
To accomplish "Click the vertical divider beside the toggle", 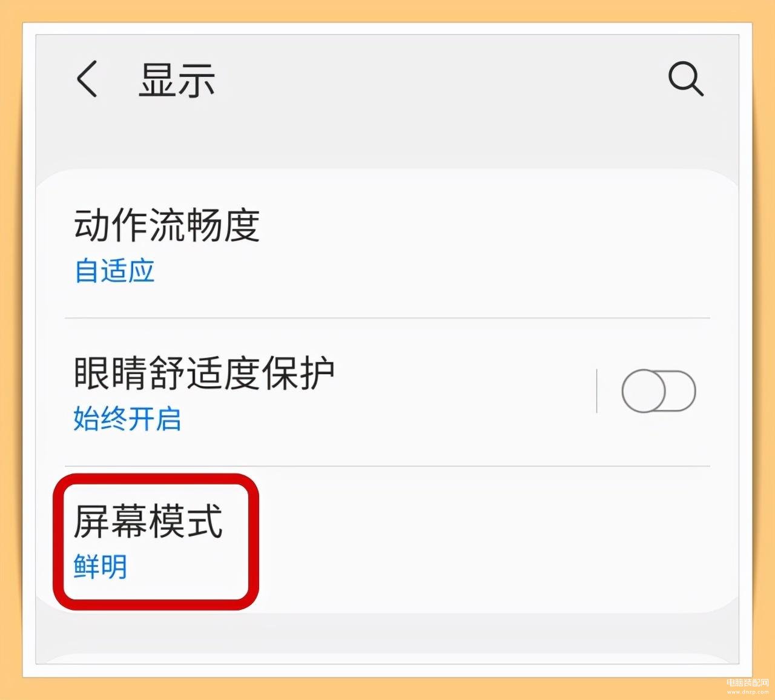I will tap(597, 391).
